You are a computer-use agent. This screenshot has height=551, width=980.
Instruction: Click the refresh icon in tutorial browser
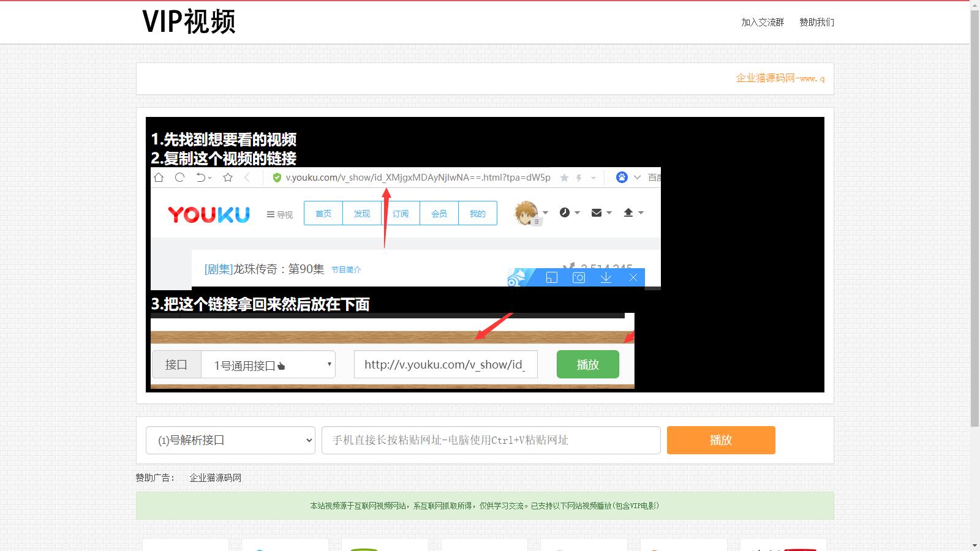coord(179,178)
